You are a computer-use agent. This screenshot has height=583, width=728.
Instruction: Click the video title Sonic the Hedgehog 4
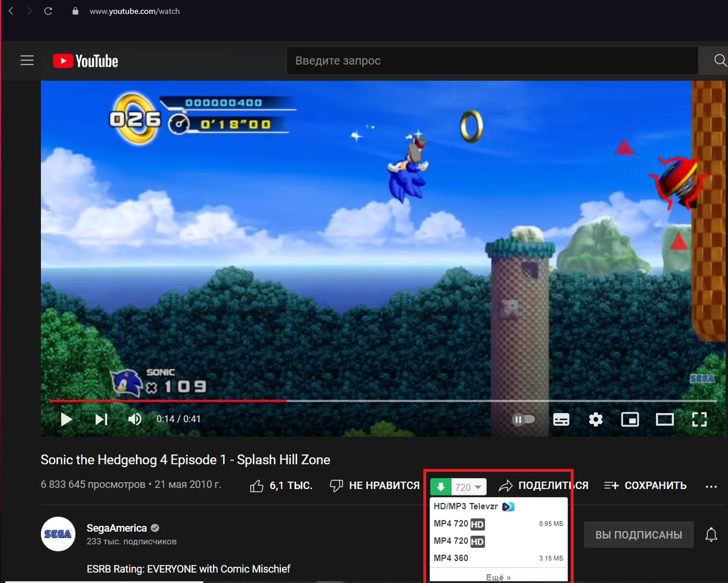click(186, 460)
